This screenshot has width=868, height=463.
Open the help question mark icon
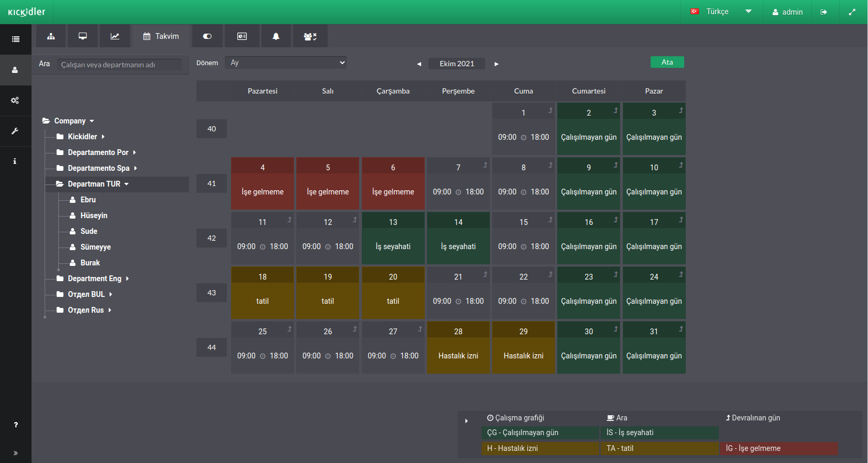16,425
